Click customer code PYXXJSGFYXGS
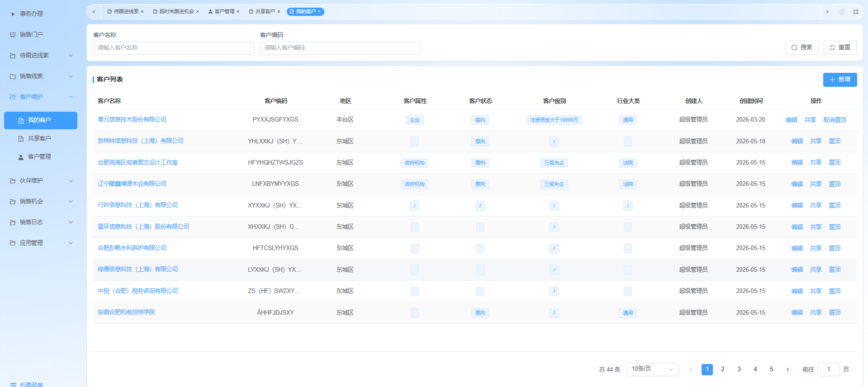 tap(275, 120)
